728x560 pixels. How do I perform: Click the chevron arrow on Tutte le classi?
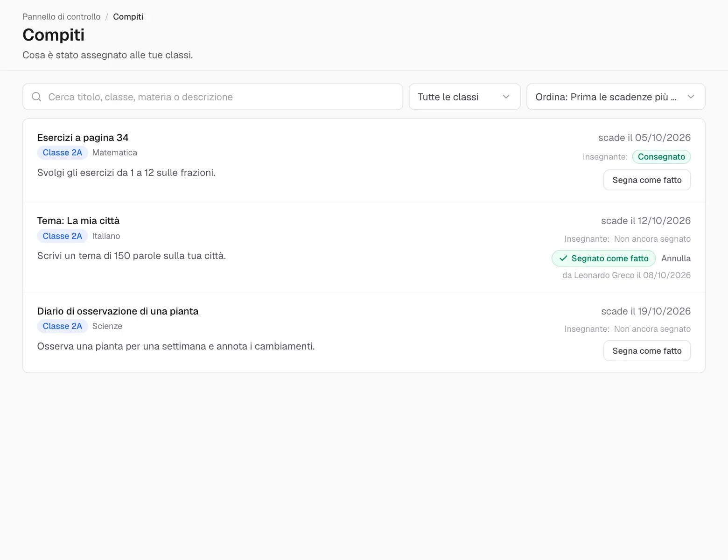pyautogui.click(x=506, y=97)
